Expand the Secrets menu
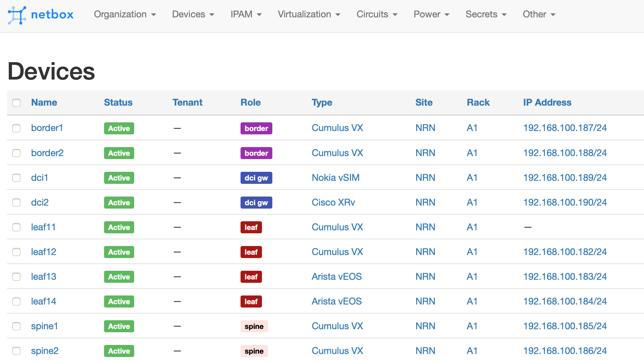Viewport: 644px width, 362px height. [x=486, y=14]
